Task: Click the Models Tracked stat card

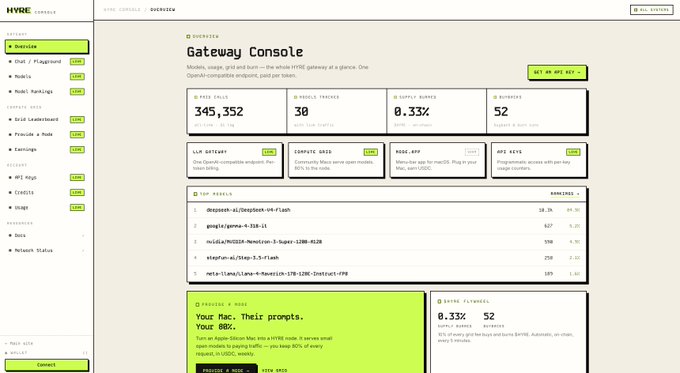Action: tap(337, 111)
